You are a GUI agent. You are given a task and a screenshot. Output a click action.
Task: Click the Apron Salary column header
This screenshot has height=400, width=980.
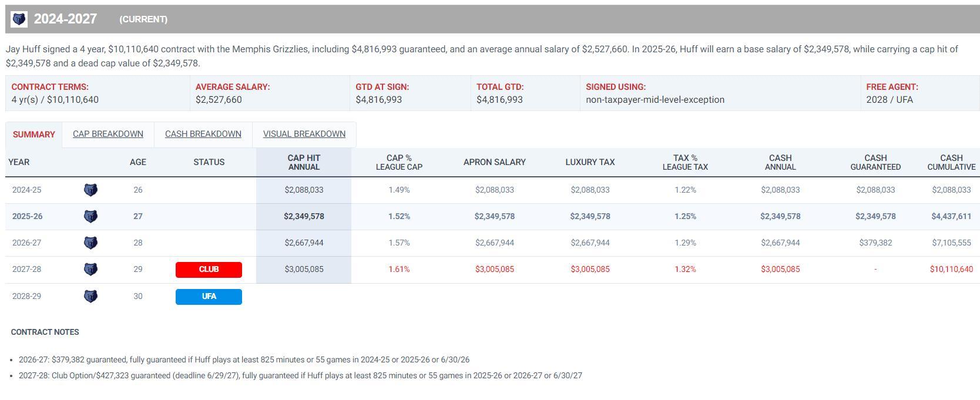point(494,162)
